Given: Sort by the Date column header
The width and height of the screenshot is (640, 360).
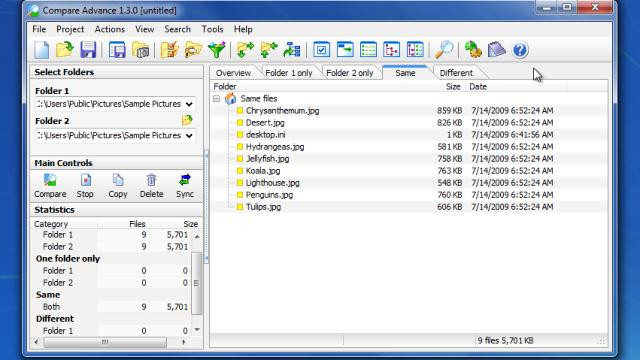Looking at the screenshot, I should (516, 87).
